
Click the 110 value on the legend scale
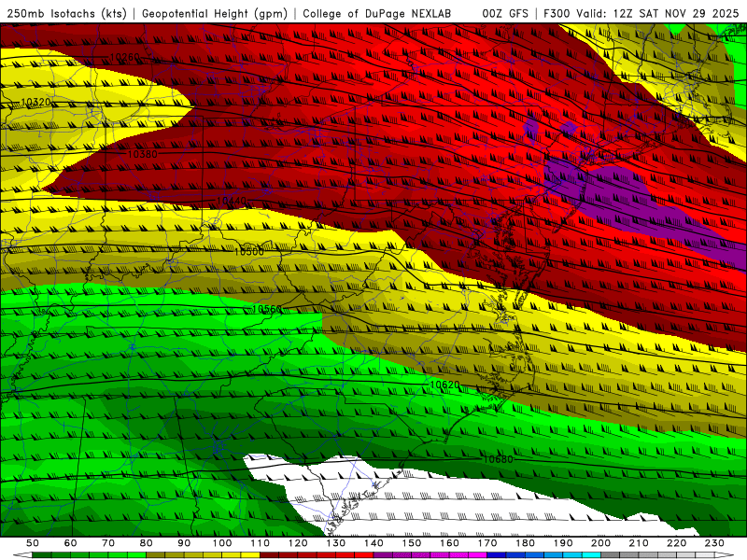261,543
